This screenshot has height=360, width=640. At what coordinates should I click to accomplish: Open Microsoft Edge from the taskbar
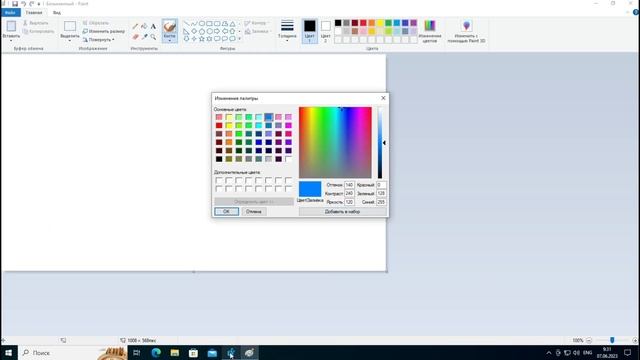[156, 353]
